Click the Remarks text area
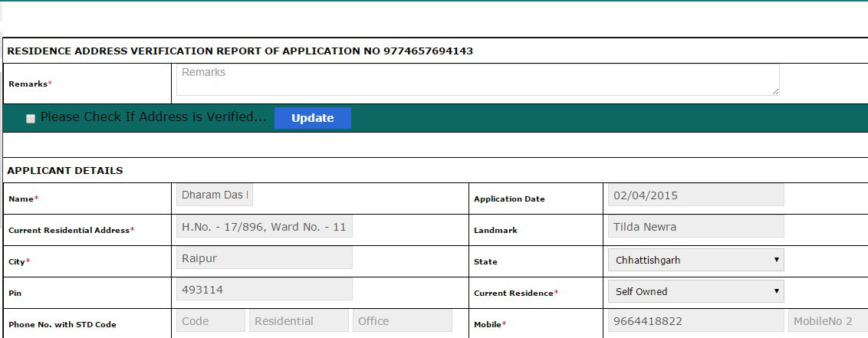Screen dimensions: 868x338 [x=477, y=80]
